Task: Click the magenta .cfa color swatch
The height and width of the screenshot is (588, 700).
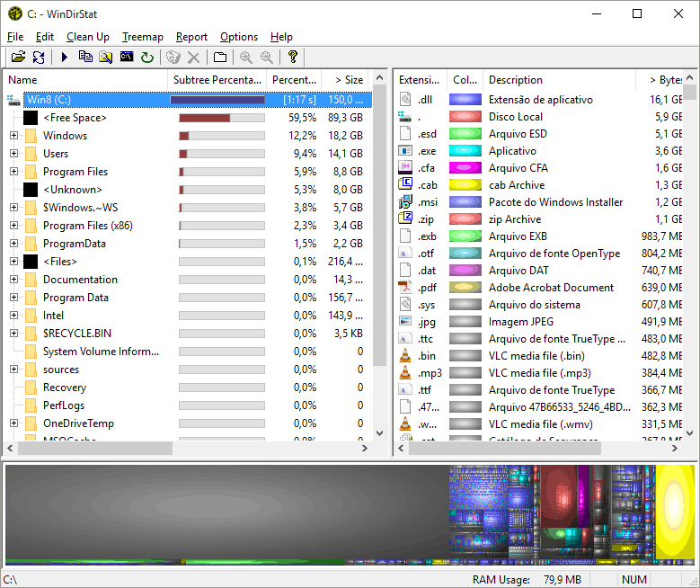Action: point(465,167)
